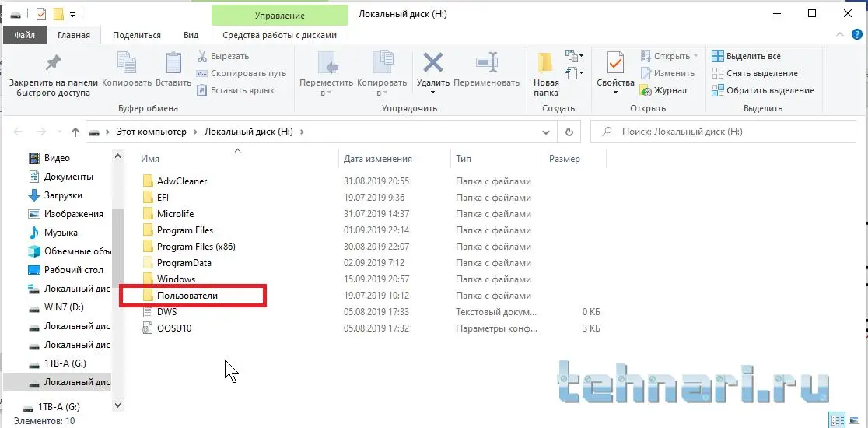Select the AdwCleaner folder
The width and height of the screenshot is (868, 428).
pyautogui.click(x=181, y=181)
